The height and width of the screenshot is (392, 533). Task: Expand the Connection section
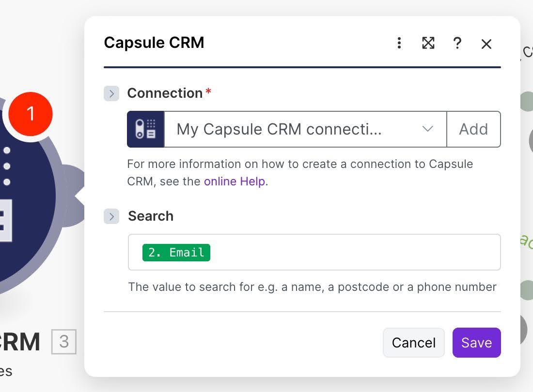coord(111,93)
